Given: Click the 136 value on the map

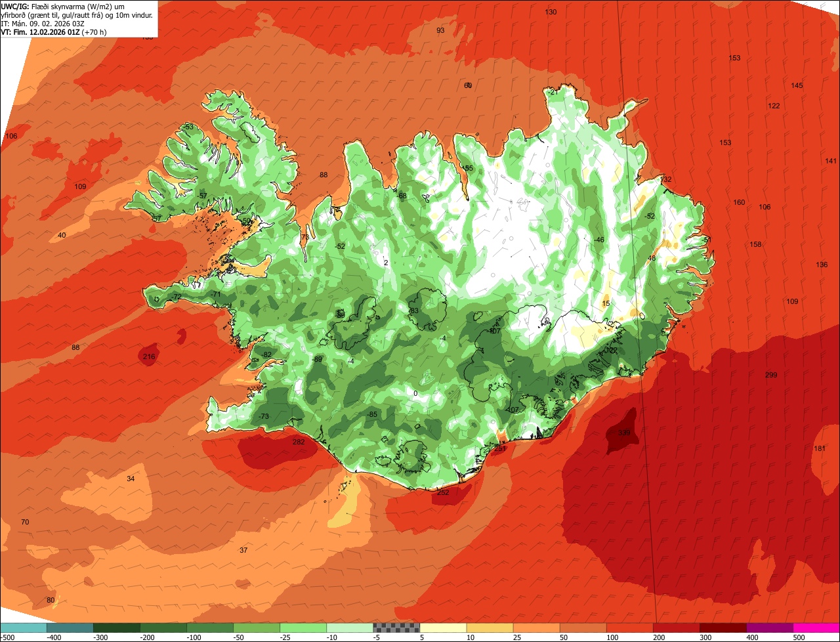Looking at the screenshot, I should [x=822, y=265].
